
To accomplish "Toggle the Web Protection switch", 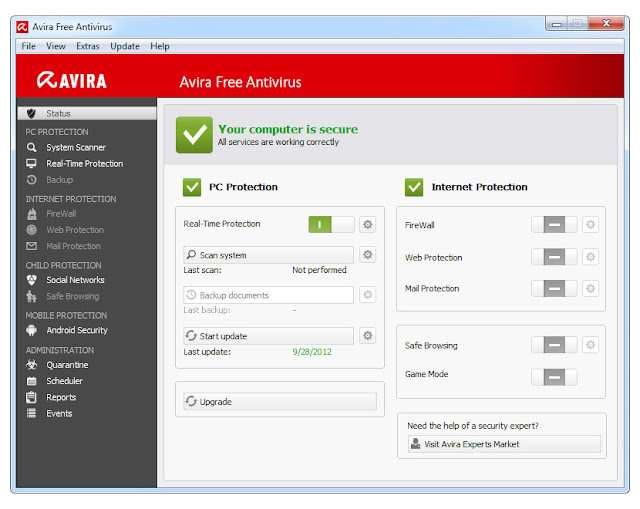I will pyautogui.click(x=554, y=257).
